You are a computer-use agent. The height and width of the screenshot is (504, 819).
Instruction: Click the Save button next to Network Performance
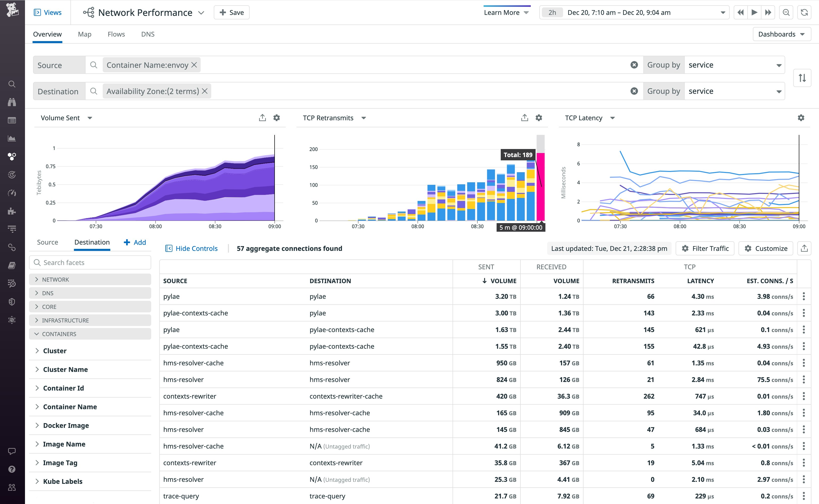click(231, 12)
